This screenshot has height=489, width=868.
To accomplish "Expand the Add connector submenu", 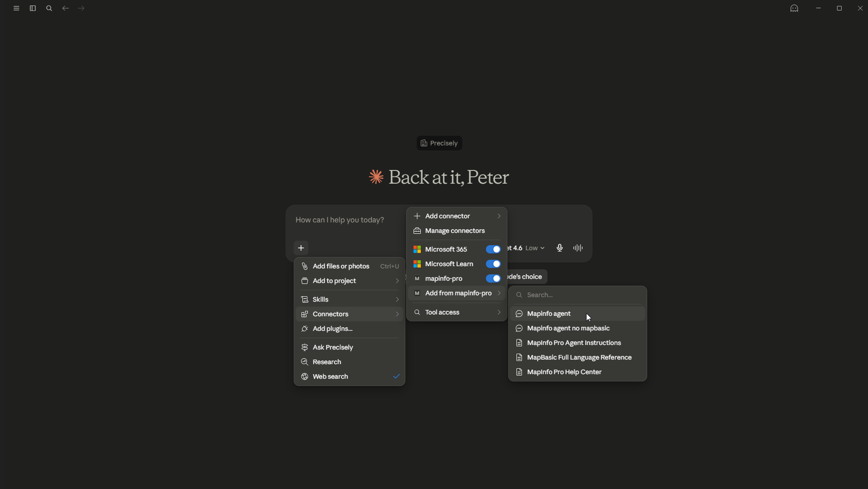I will 457,216.
